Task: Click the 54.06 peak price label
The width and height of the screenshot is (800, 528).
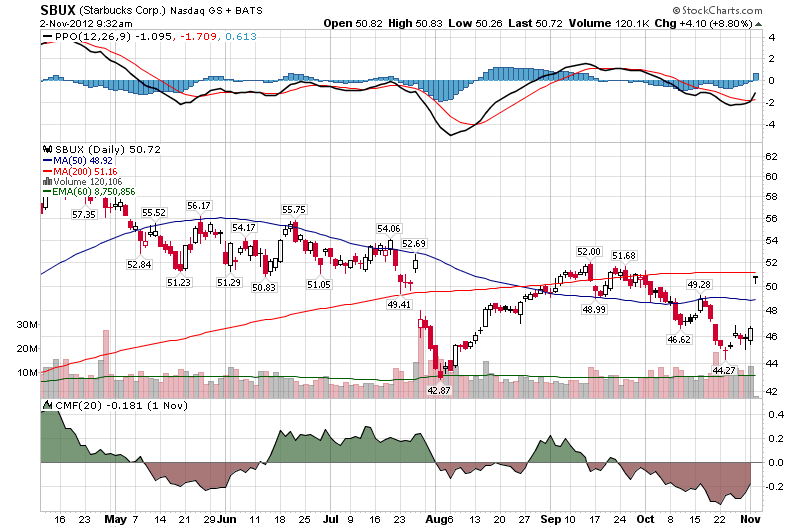Action: click(389, 229)
